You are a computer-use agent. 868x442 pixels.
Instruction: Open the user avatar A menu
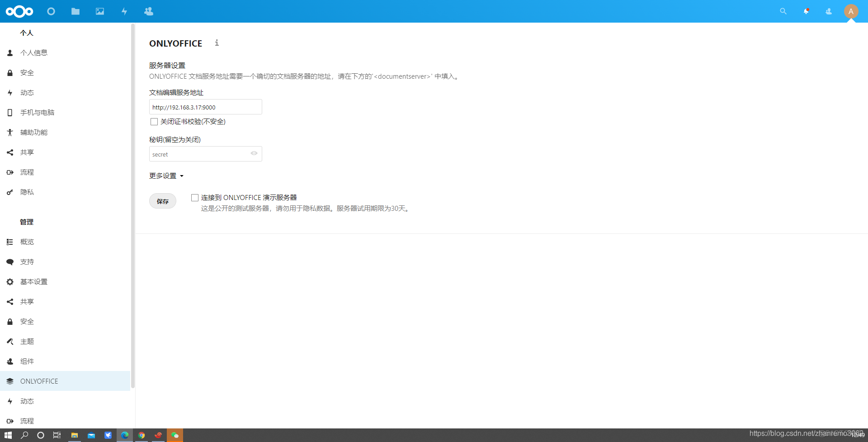coord(851,11)
